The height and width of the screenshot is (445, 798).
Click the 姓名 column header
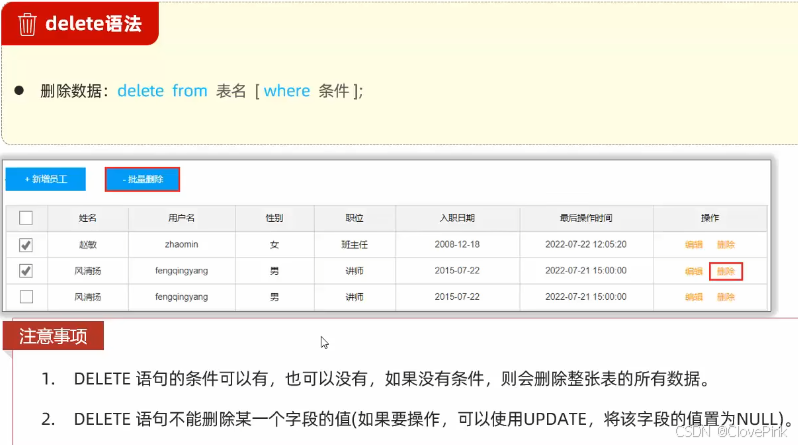pyautogui.click(x=88, y=218)
